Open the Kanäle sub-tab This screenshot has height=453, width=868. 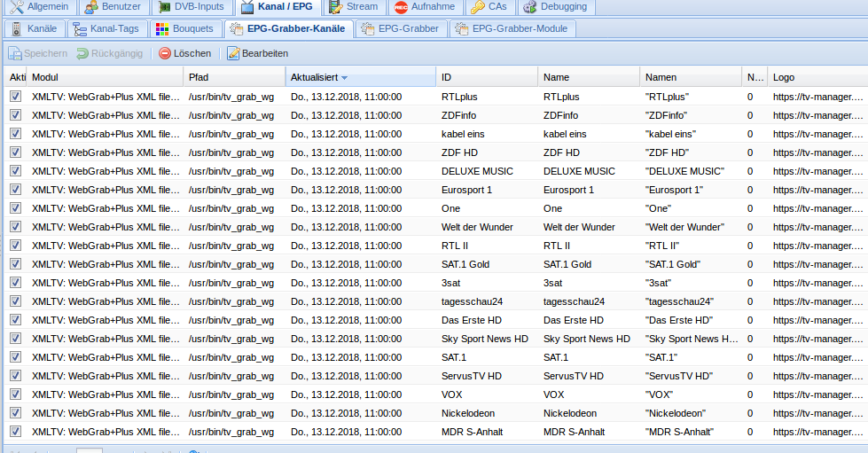point(35,28)
